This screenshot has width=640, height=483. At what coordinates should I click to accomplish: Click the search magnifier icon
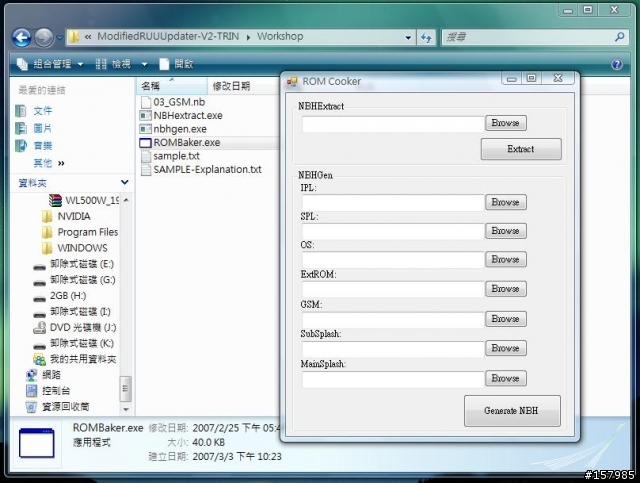click(x=619, y=37)
